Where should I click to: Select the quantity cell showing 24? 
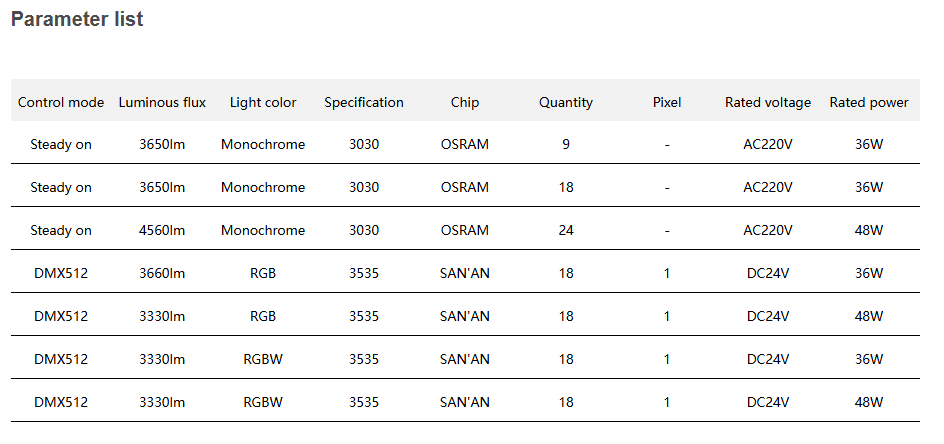coord(566,230)
